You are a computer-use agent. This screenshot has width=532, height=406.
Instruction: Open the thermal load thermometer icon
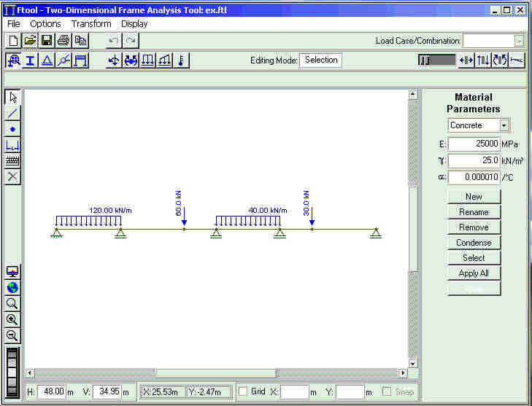click(180, 60)
